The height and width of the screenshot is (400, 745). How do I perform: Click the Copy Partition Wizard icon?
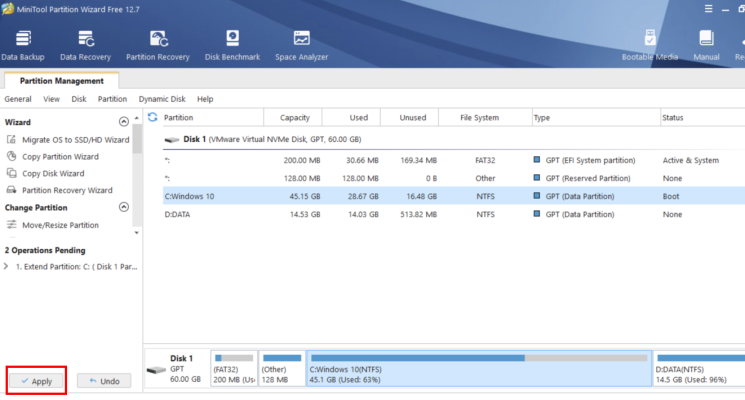click(x=11, y=156)
